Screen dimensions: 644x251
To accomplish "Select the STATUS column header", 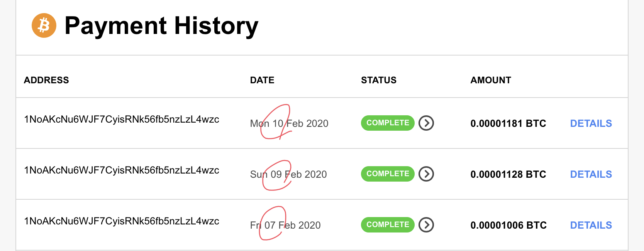I will tap(379, 80).
